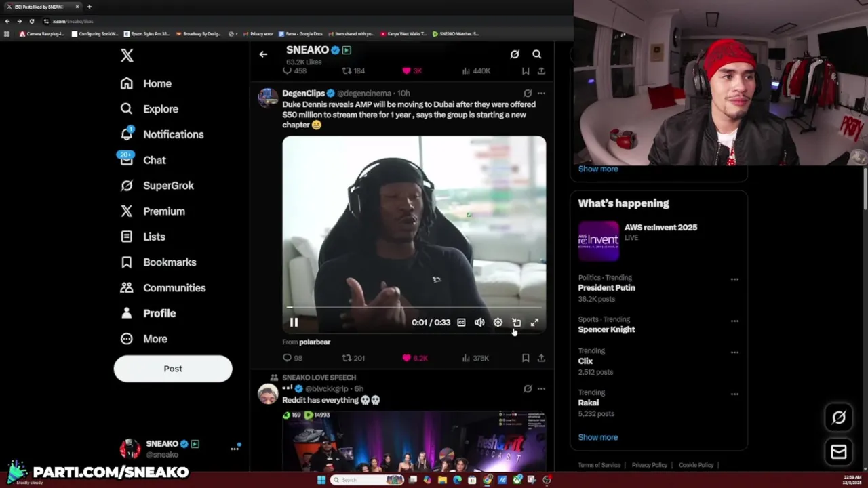Open the Spencer Knight trend
This screenshot has width=868, height=488.
pyautogui.click(x=606, y=329)
